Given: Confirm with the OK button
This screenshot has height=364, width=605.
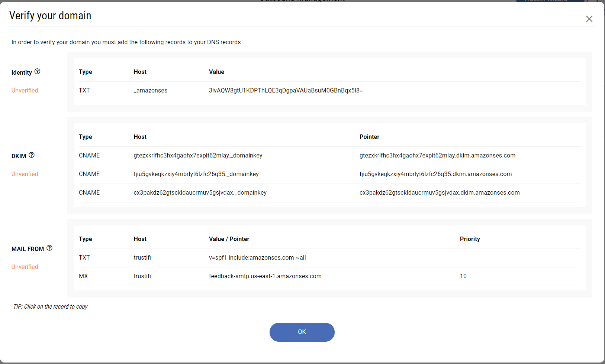Looking at the screenshot, I should point(302,332).
